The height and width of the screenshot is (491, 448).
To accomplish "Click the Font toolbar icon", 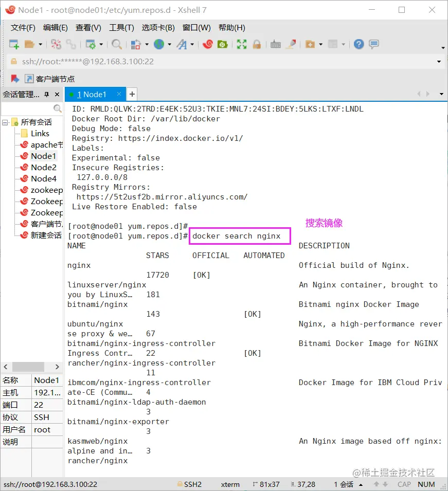I will tap(182, 44).
